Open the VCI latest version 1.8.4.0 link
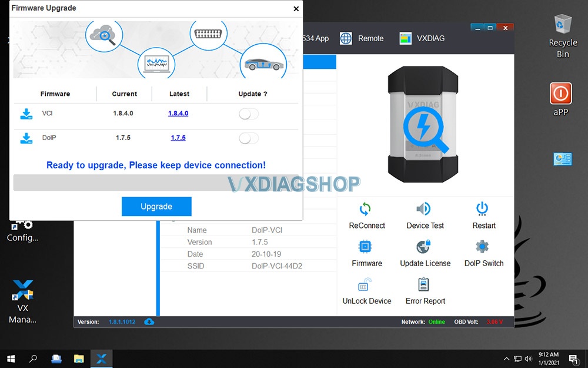The image size is (588, 368). click(178, 113)
